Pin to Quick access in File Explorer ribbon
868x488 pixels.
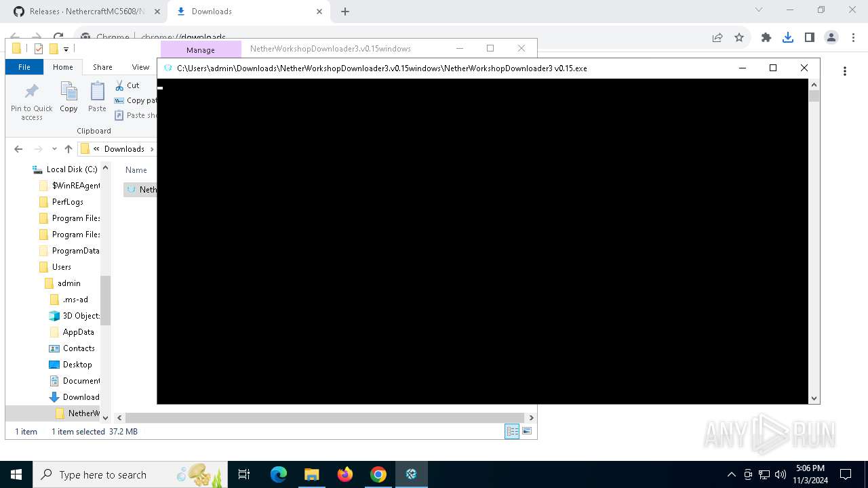31,102
